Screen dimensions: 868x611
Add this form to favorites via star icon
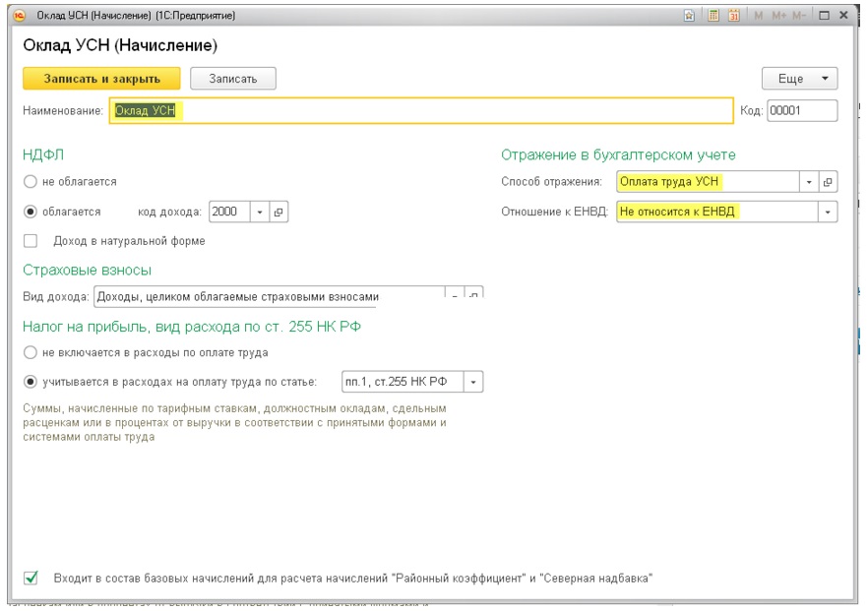[689, 16]
